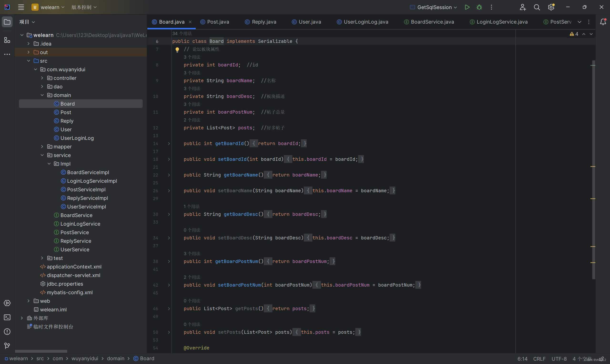
Task: Unfold the getBoardId method body
Action: click(x=169, y=143)
